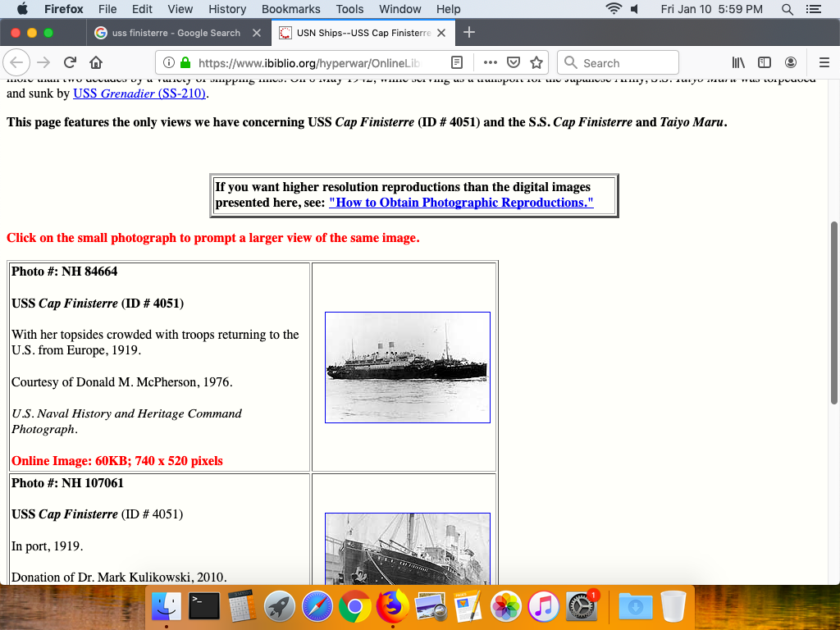Toggle Reader View icon in the address bar

[457, 63]
